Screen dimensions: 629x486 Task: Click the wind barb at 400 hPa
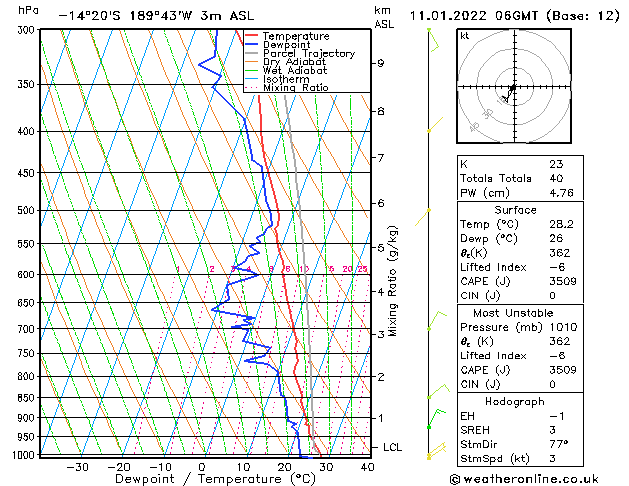pyautogui.click(x=435, y=124)
